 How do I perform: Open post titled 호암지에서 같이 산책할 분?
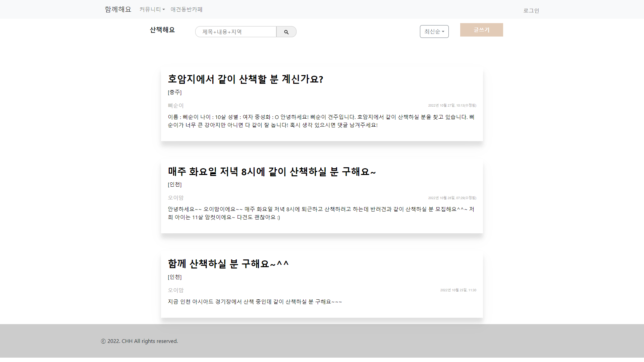(x=245, y=79)
